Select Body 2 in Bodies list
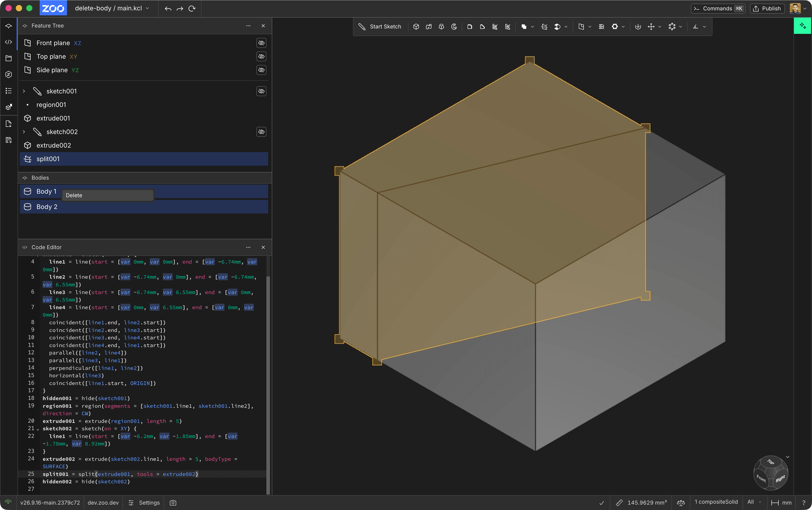Viewport: 812px width, 510px height. (x=144, y=207)
